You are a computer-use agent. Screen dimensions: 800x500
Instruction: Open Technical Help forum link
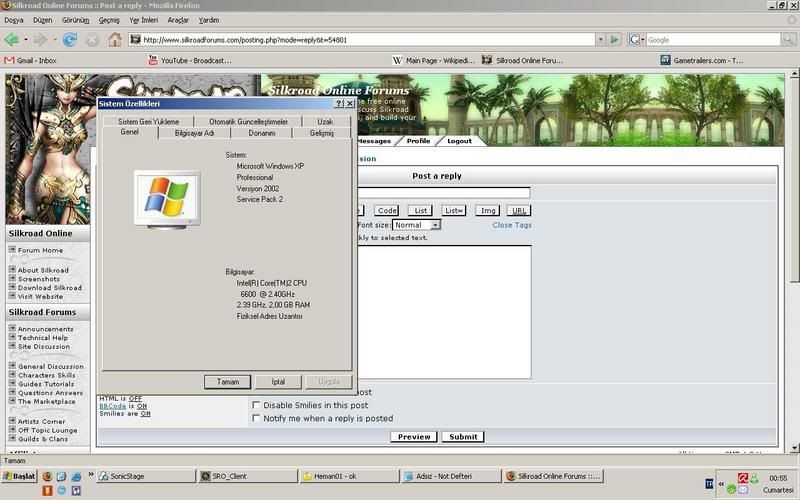(43, 338)
